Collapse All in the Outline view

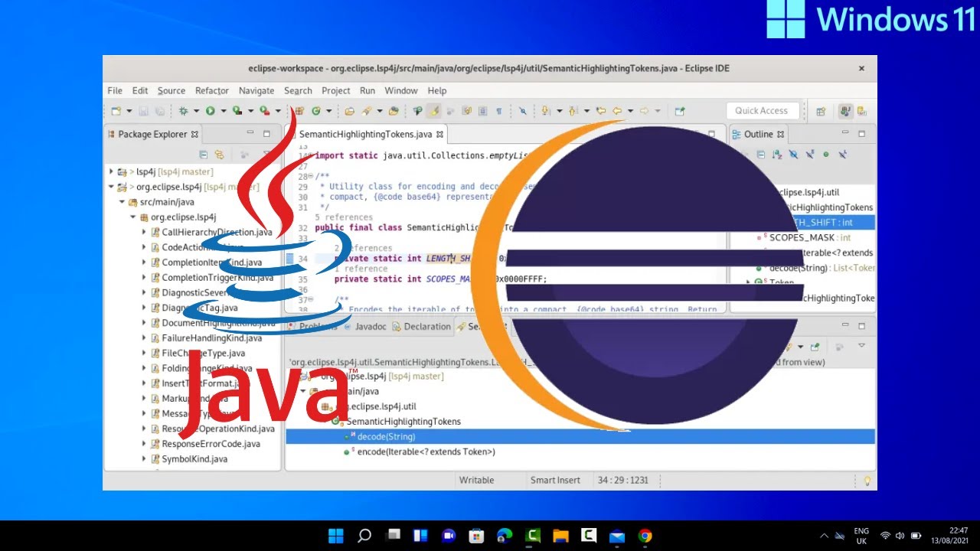[760, 155]
